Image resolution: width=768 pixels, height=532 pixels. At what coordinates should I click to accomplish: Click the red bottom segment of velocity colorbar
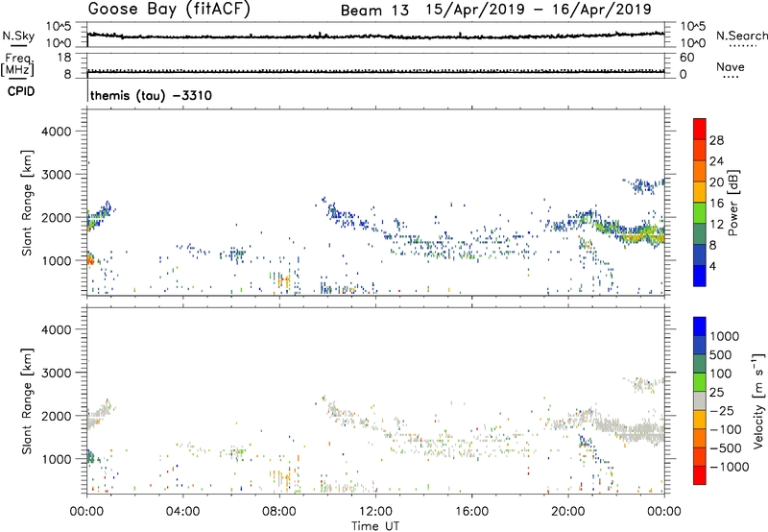click(700, 475)
